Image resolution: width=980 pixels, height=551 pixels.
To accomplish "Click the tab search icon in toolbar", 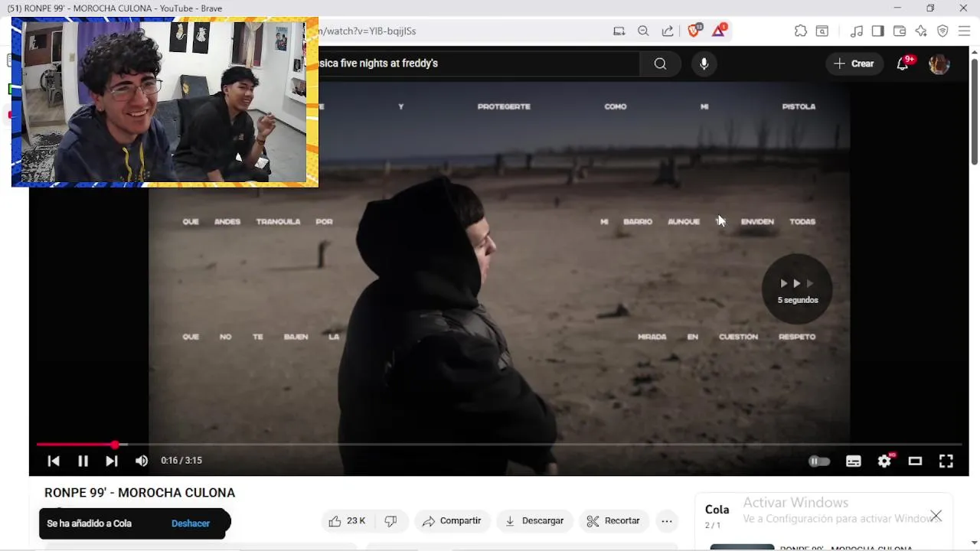I will pyautogui.click(x=822, y=31).
